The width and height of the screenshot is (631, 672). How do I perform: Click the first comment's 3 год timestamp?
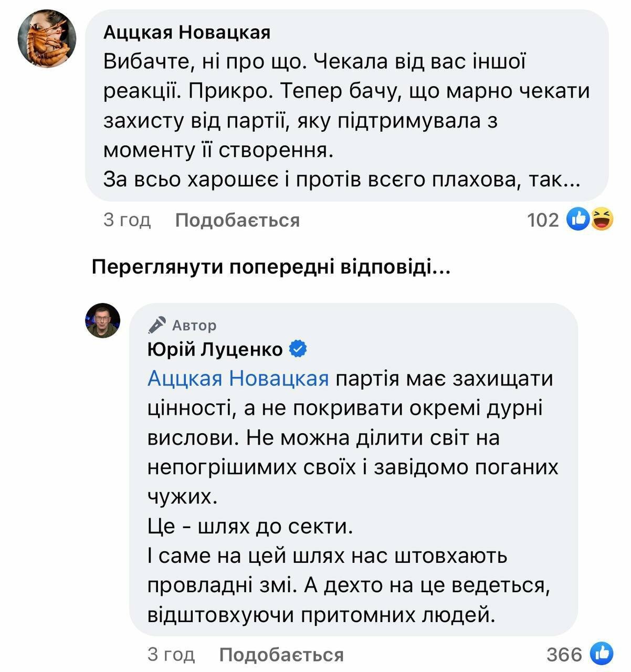(x=127, y=219)
